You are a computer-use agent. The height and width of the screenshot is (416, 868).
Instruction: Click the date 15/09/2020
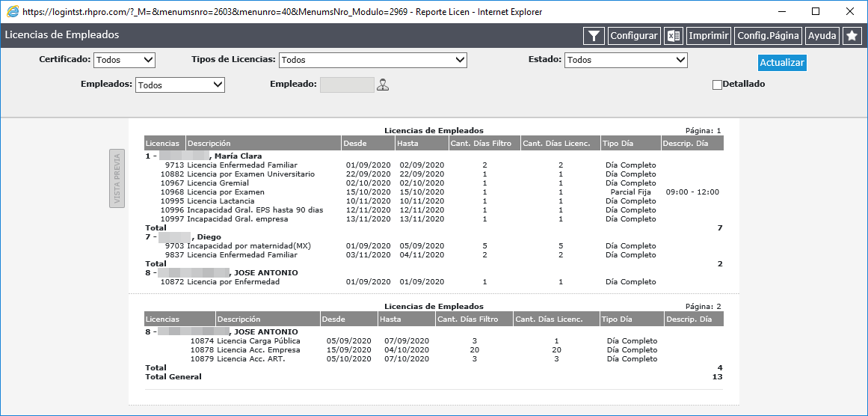tap(349, 350)
